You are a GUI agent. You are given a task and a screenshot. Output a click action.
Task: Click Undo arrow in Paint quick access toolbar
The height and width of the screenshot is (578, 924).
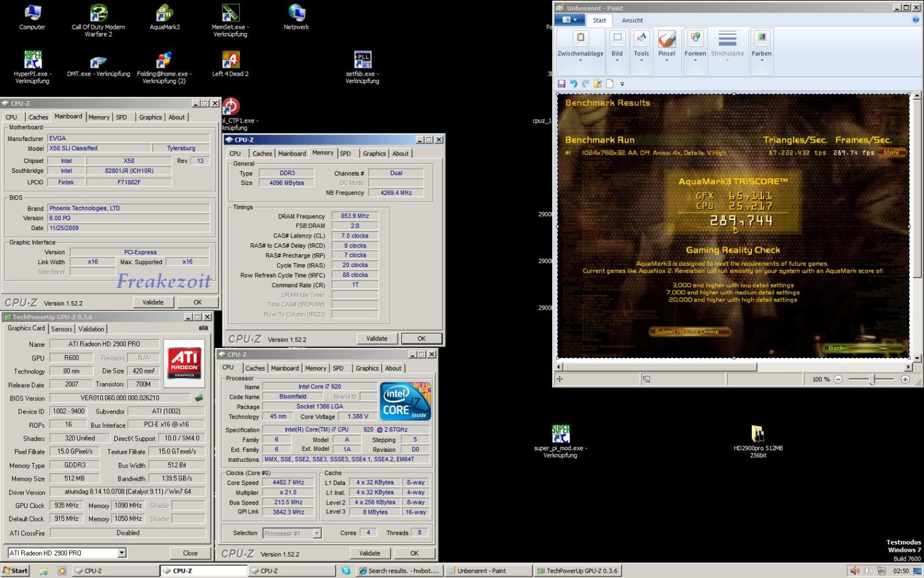point(573,84)
